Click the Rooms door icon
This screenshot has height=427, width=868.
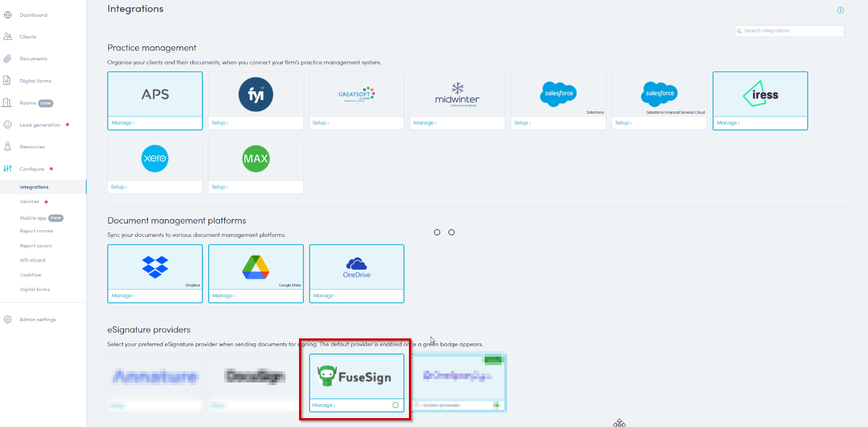[x=8, y=103]
